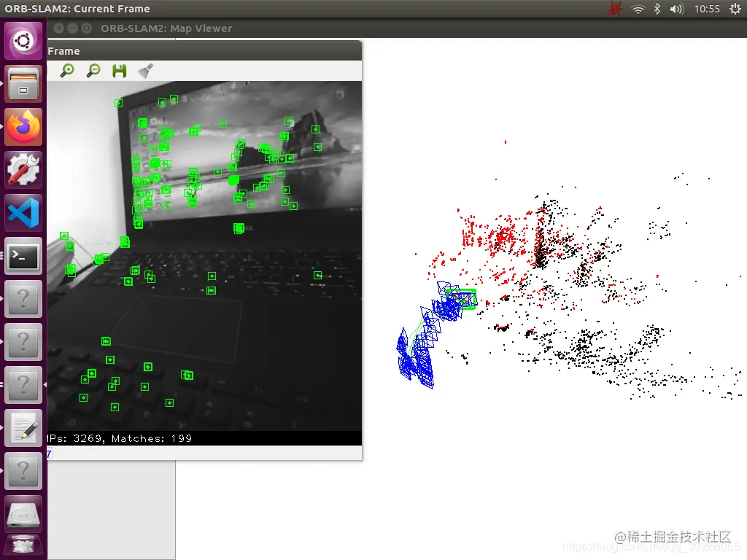Click the brush tool in Frame toolbar
Image resolution: width=747 pixels, height=560 pixels.
point(145,71)
